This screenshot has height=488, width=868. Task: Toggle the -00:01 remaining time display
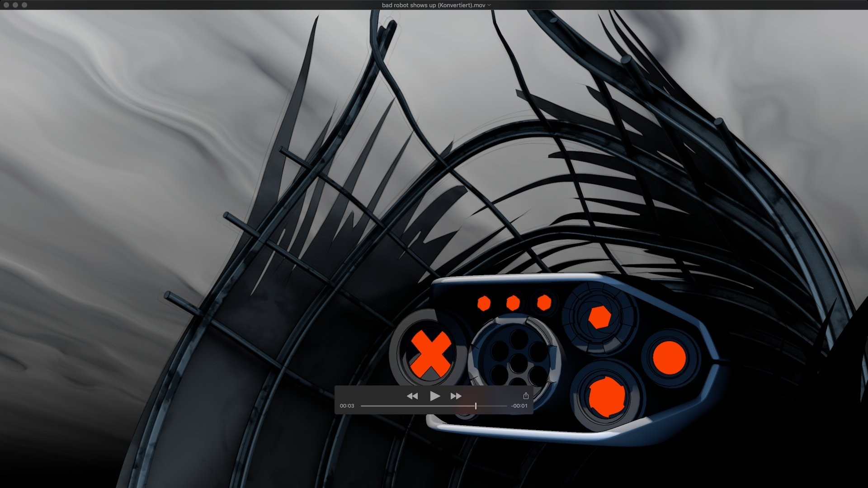[519, 406]
